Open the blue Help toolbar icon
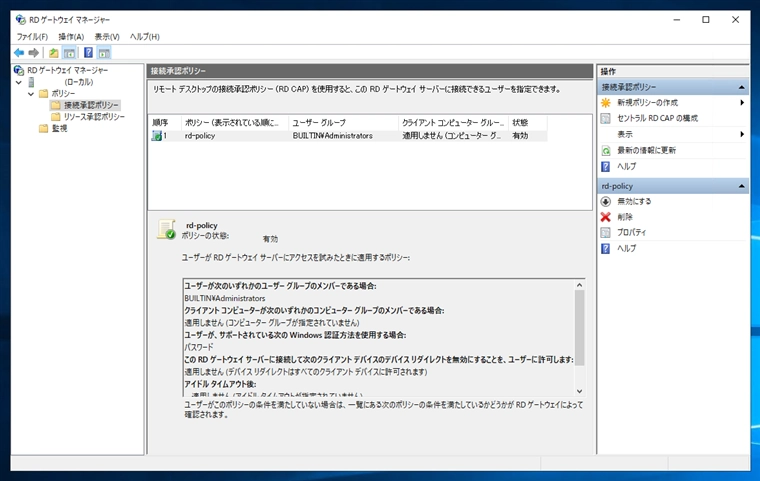Image resolution: width=760 pixels, height=481 pixels. click(x=88, y=52)
